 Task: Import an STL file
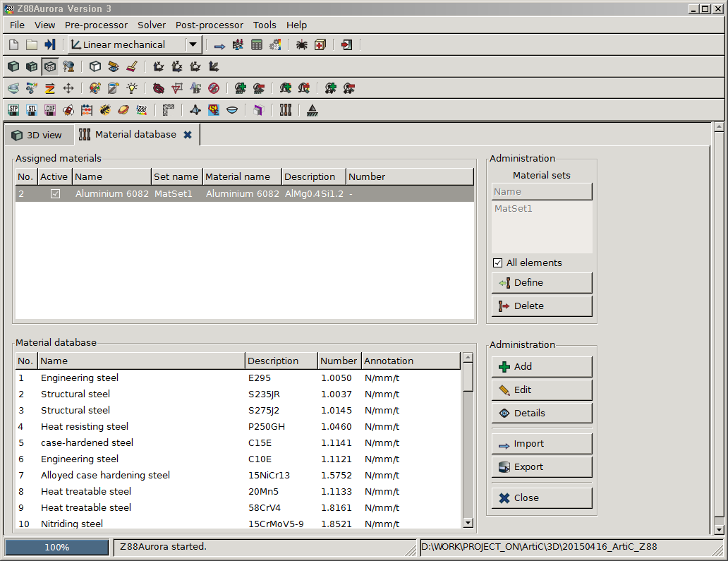pyautogui.click(x=31, y=109)
